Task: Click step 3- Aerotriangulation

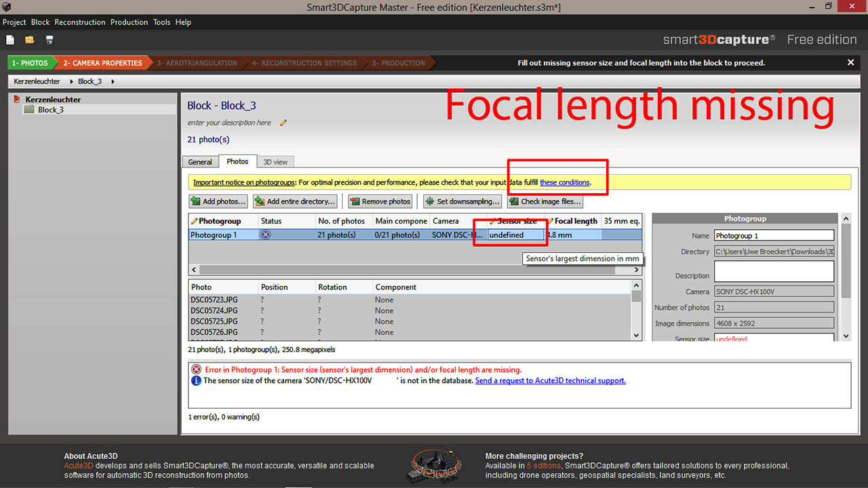Action: (197, 63)
